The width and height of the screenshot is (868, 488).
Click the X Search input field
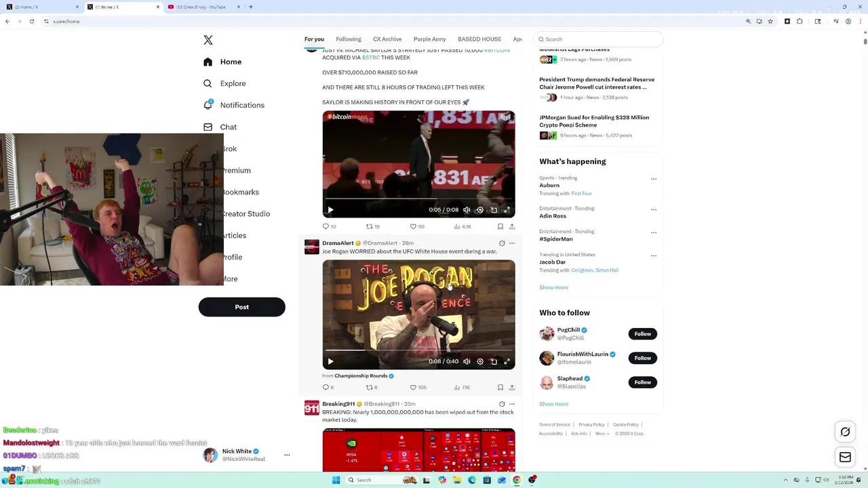[598, 39]
